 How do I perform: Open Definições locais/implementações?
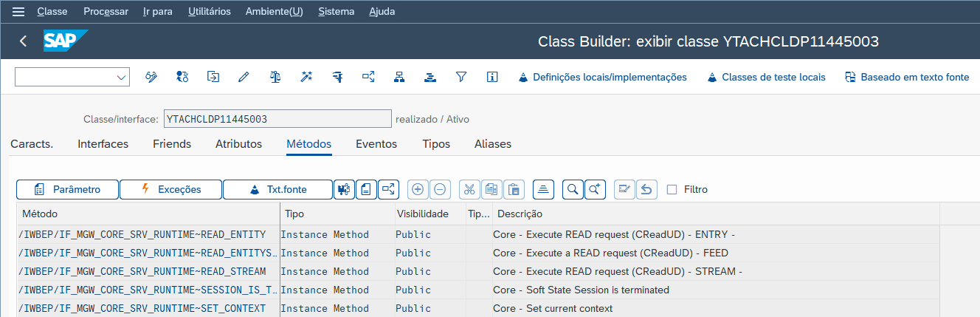click(602, 77)
